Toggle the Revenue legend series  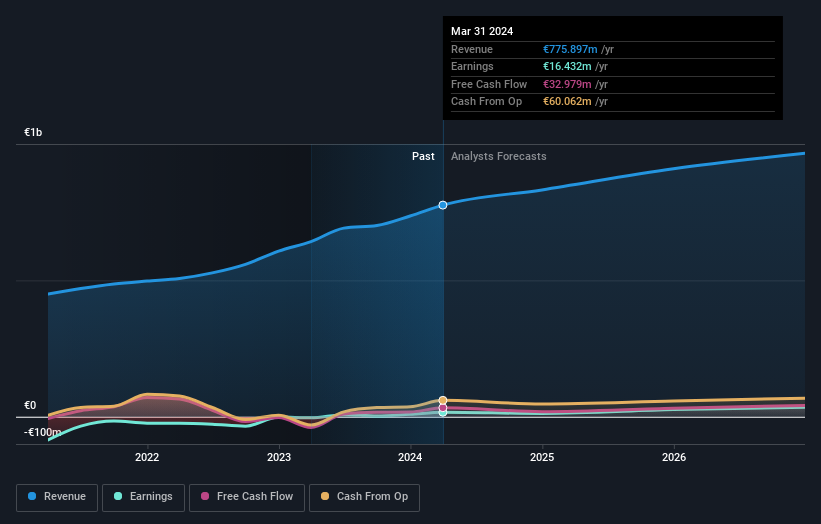click(57, 497)
